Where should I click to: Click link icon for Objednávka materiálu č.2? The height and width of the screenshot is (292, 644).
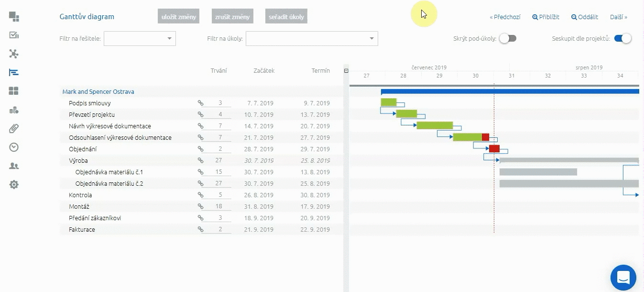(x=201, y=183)
